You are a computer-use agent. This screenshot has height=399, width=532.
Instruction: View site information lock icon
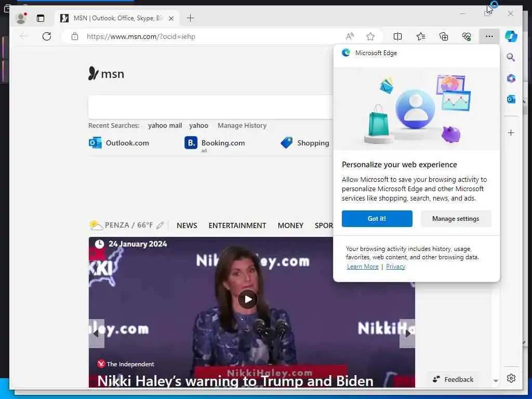[75, 36]
